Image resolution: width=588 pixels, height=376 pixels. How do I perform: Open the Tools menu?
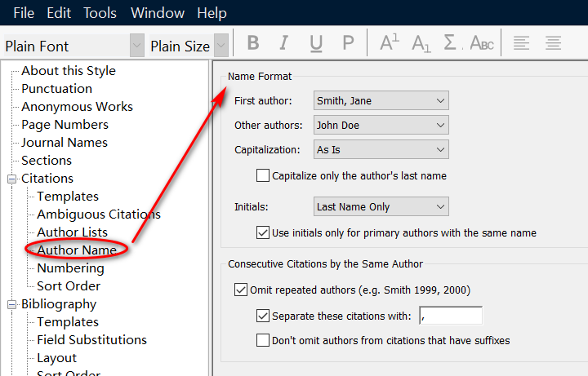point(100,13)
